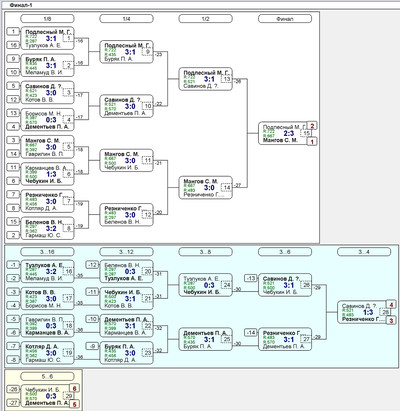
Task: Open match number box 13 in semifinal
Action: (227, 79)
